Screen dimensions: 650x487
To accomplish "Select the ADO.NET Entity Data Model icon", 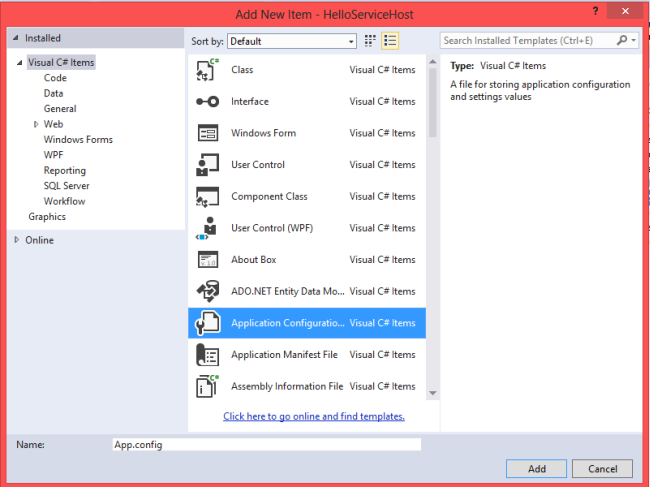I will click(x=207, y=291).
